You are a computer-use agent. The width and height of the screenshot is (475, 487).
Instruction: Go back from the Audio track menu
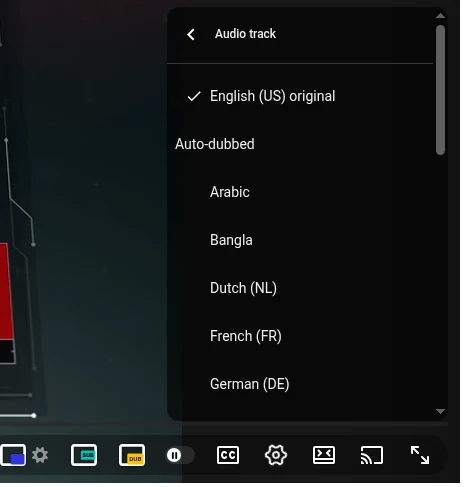click(191, 34)
